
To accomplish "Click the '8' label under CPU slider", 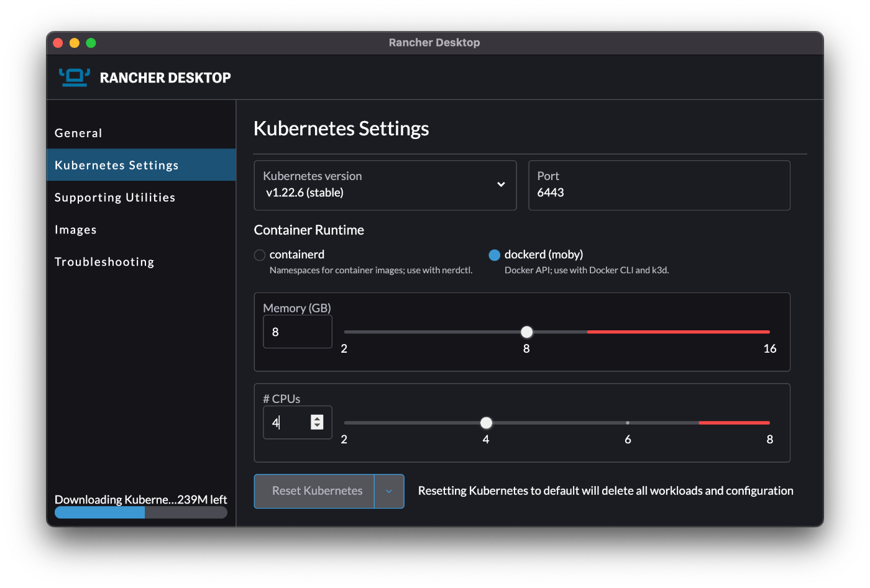I will pyautogui.click(x=770, y=439).
